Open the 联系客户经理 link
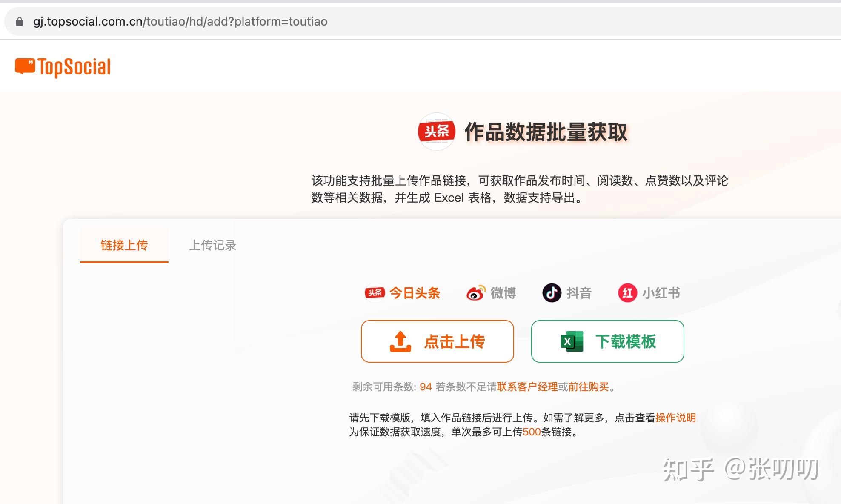Image resolution: width=841 pixels, height=504 pixels. point(527,387)
